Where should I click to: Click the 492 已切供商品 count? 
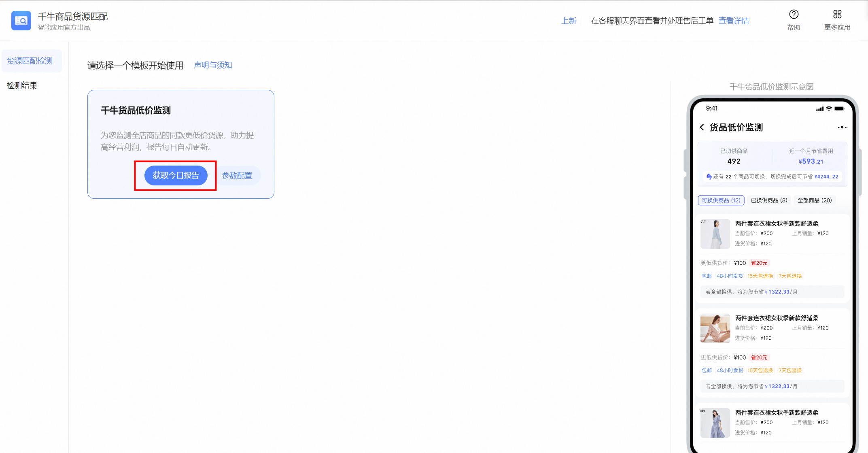734,161
